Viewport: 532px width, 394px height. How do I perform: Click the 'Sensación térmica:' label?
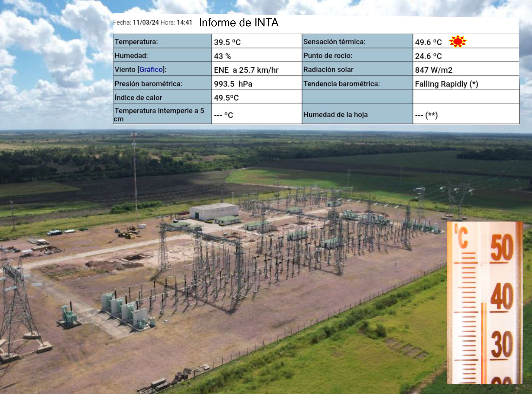pos(334,42)
